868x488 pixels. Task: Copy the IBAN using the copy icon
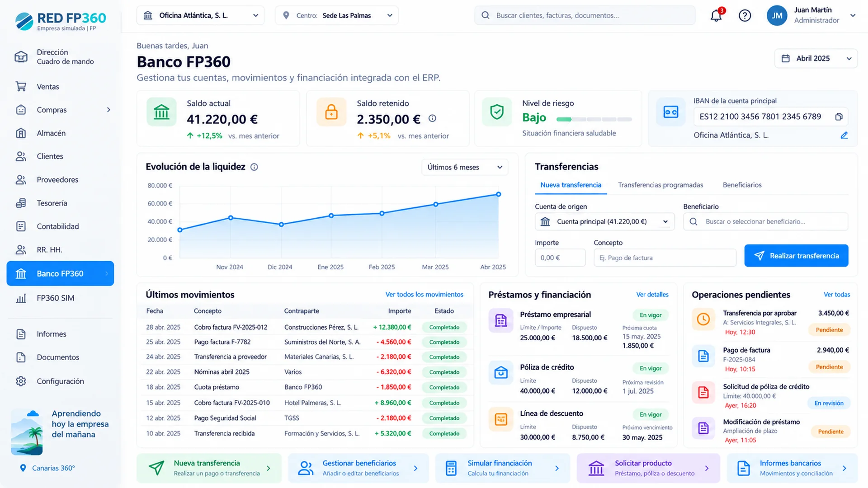[x=839, y=117]
